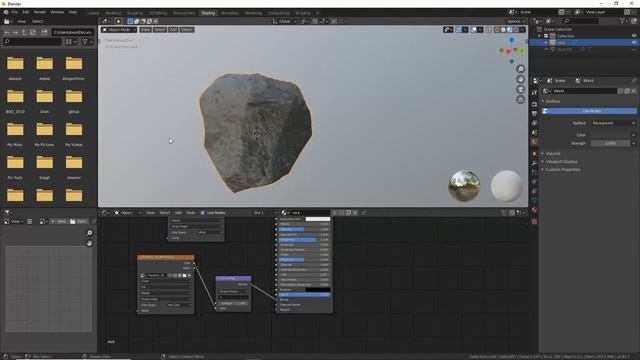Toggle Collection visibility eye in outliner
Image resolution: width=640 pixels, height=360 pixels.
(634, 36)
